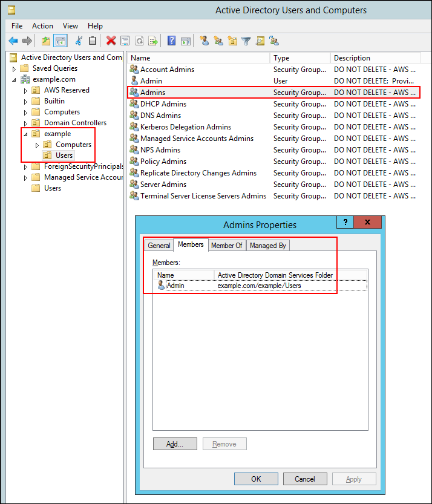This screenshot has width=432, height=504.
Task: Select the Admins security group row
Action: coord(273,92)
